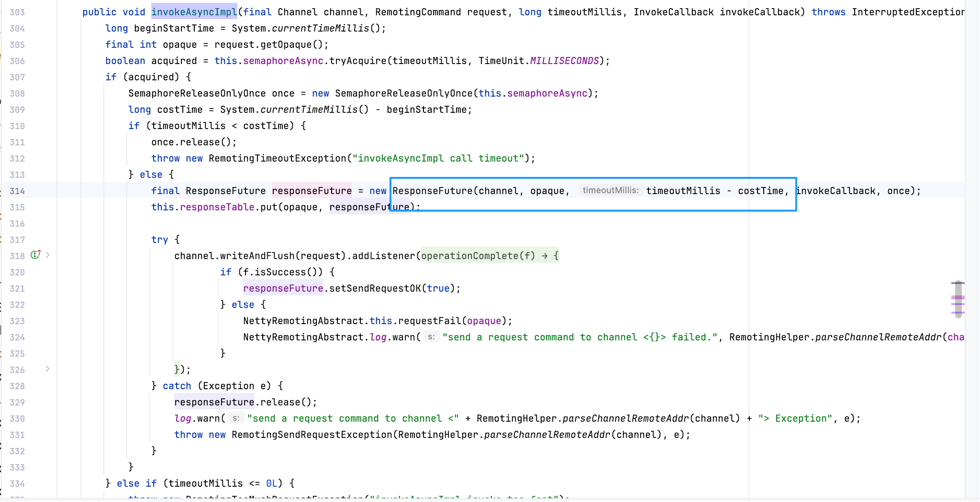
Task: Click addListener method call
Action: click(384, 256)
